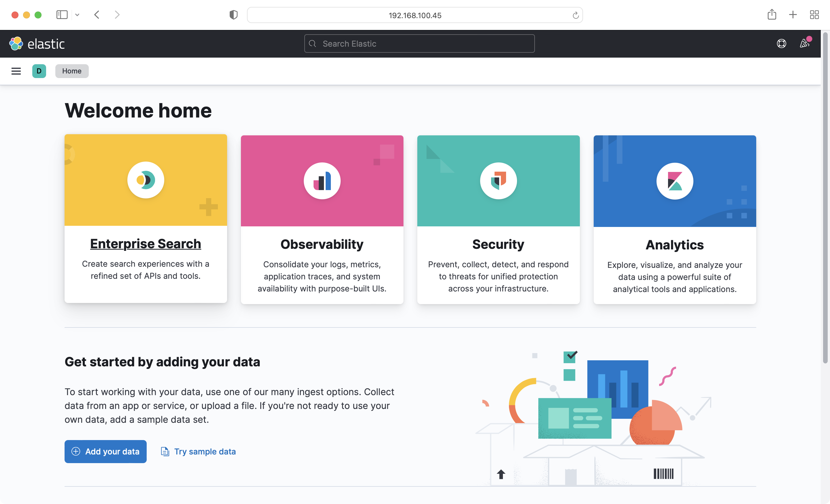Open a new browser tab

793,14
